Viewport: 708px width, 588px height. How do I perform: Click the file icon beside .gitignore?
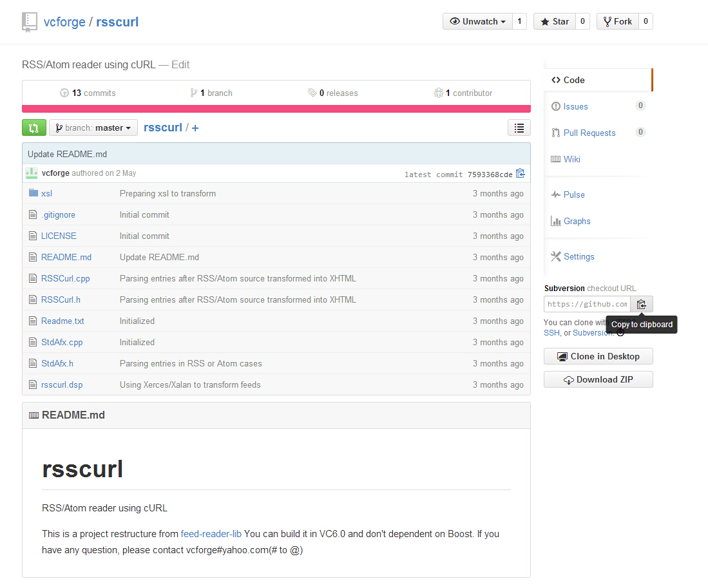(x=33, y=215)
